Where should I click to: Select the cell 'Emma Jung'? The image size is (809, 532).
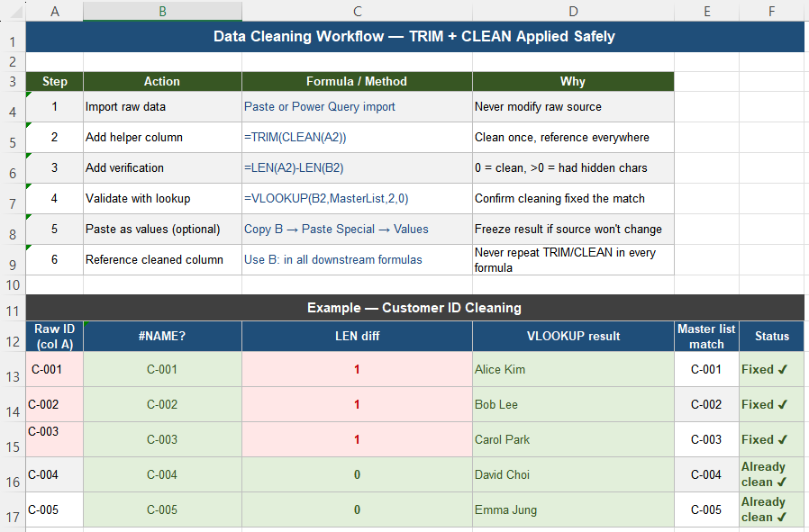[573, 509]
